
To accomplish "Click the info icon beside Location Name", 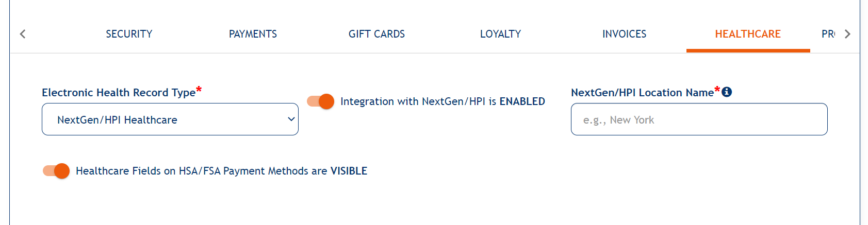I will pyautogui.click(x=727, y=92).
